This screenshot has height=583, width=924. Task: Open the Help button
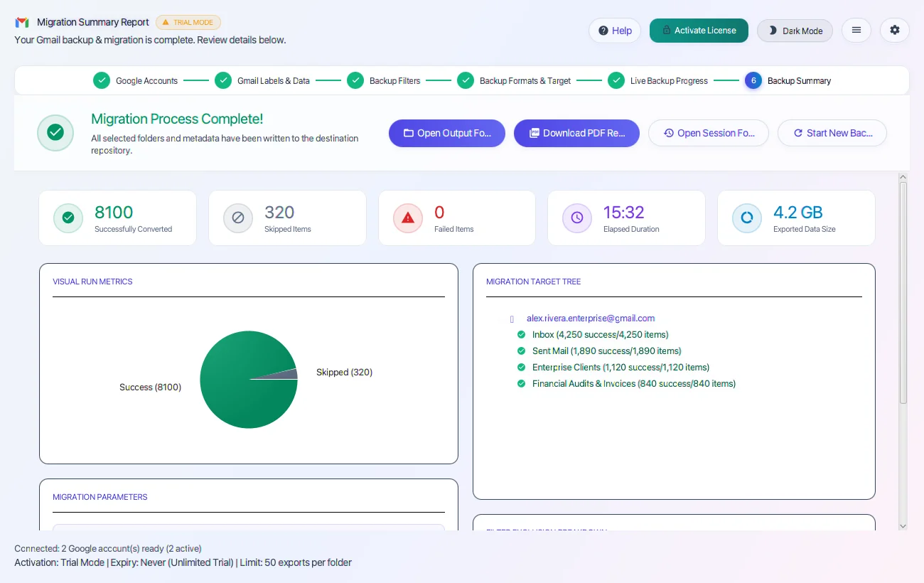pos(615,31)
